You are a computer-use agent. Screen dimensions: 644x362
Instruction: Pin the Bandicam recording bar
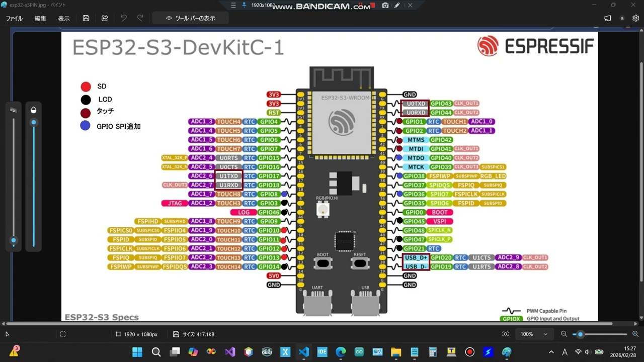(245, 5)
